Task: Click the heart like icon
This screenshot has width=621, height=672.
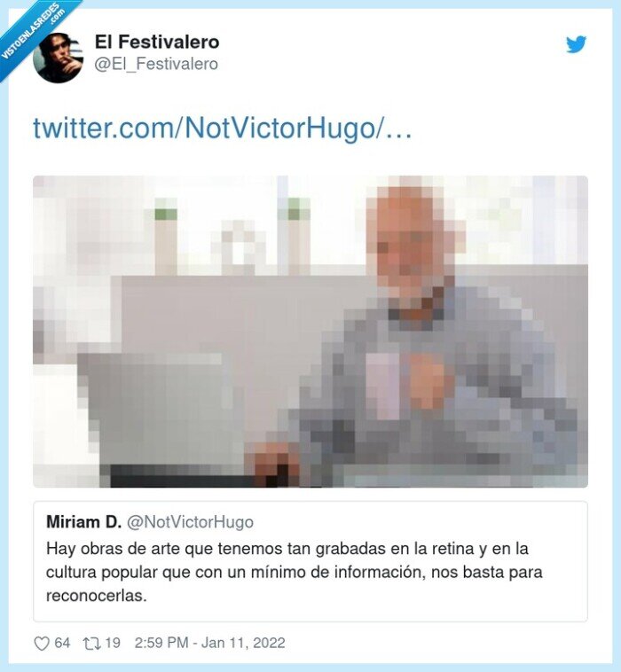Action: point(42,644)
